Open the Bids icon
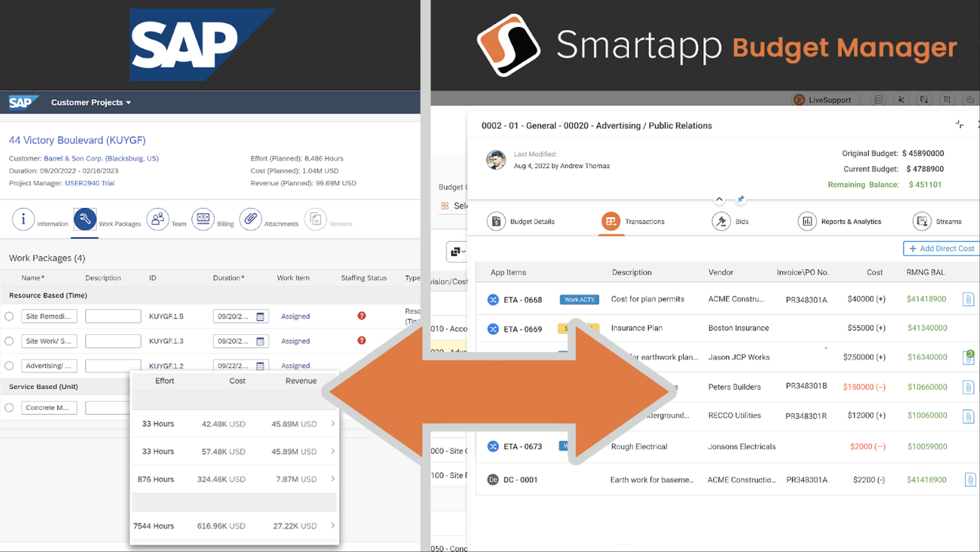Screen dimensions: 980x552 click(721, 221)
